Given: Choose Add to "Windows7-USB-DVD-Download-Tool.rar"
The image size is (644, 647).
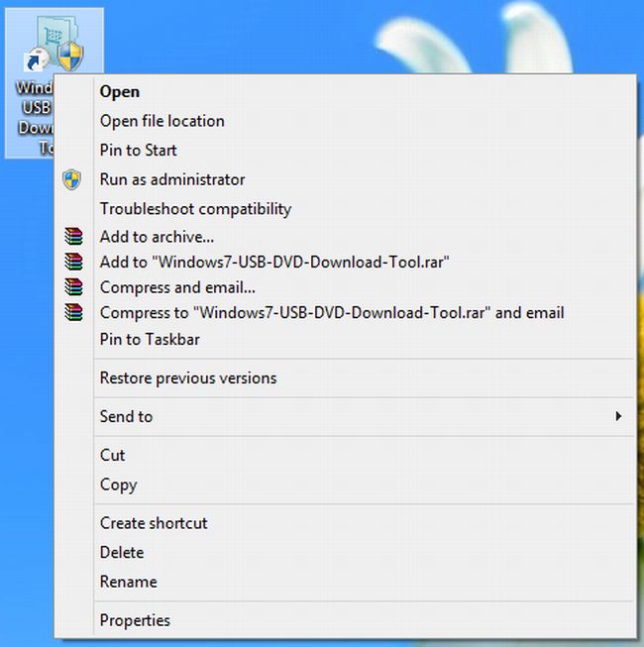Looking at the screenshot, I should pos(345,262).
